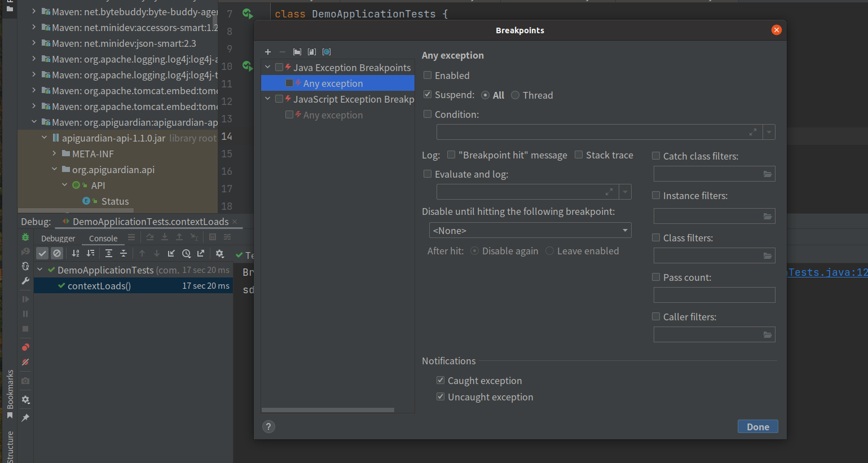Click the Add breakpoint plus icon
868x463 pixels.
coord(268,52)
